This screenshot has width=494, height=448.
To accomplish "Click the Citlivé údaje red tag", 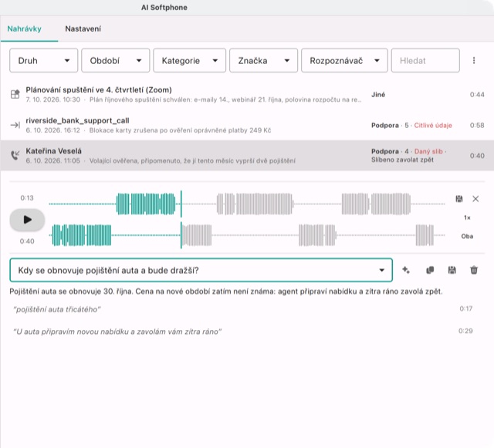I will pyautogui.click(x=433, y=126).
